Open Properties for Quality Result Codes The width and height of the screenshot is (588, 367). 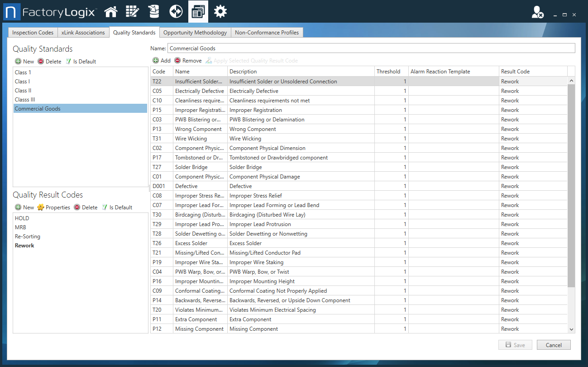coord(53,208)
